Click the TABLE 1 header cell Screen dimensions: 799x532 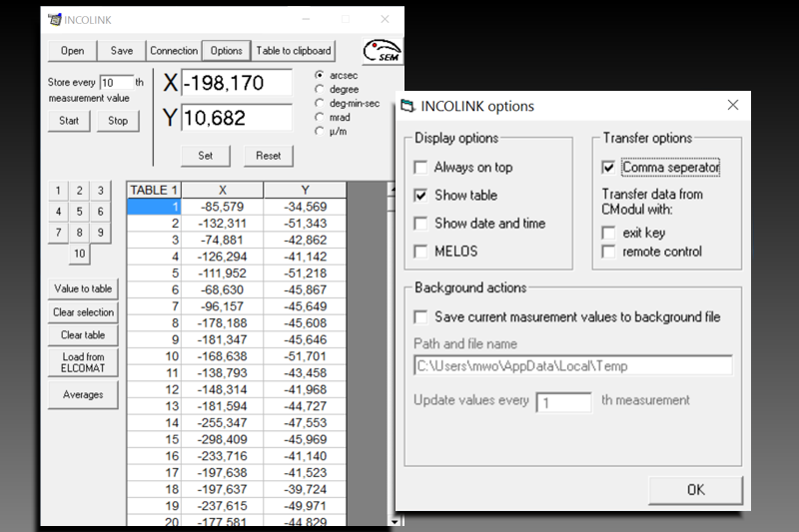tap(154, 191)
